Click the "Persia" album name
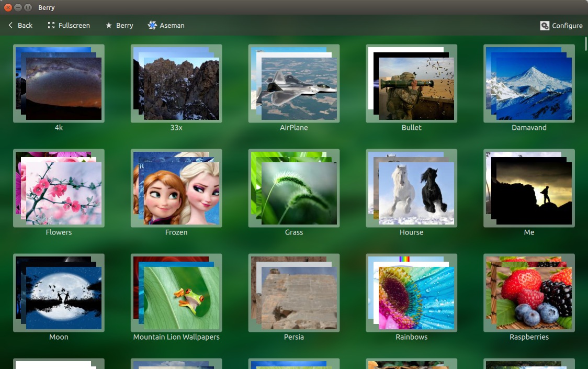 [x=294, y=337]
